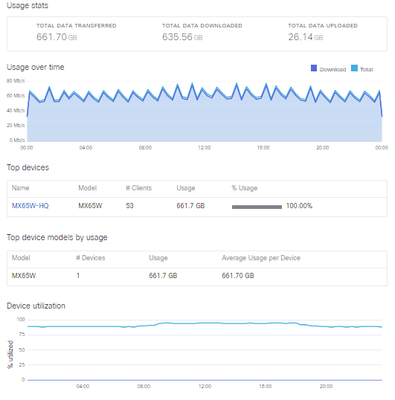
Task: Click the # Clients column header
Action: coord(139,188)
